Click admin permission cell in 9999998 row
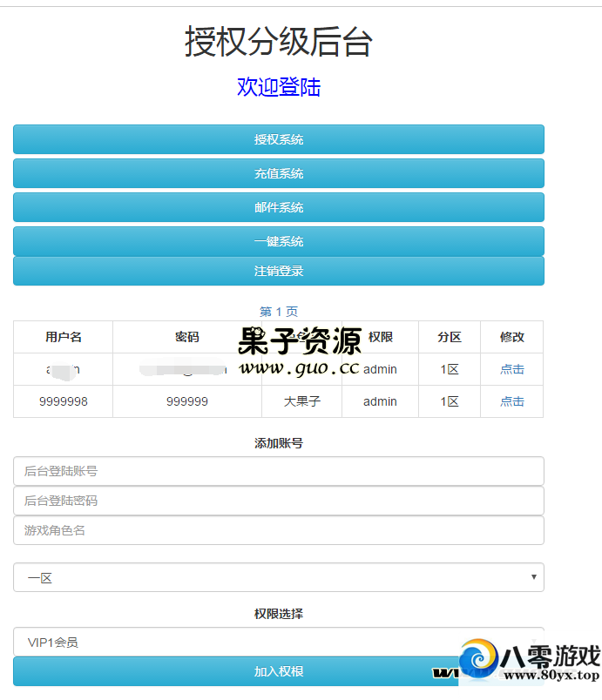Screen dimensions: 602x700 [380, 401]
